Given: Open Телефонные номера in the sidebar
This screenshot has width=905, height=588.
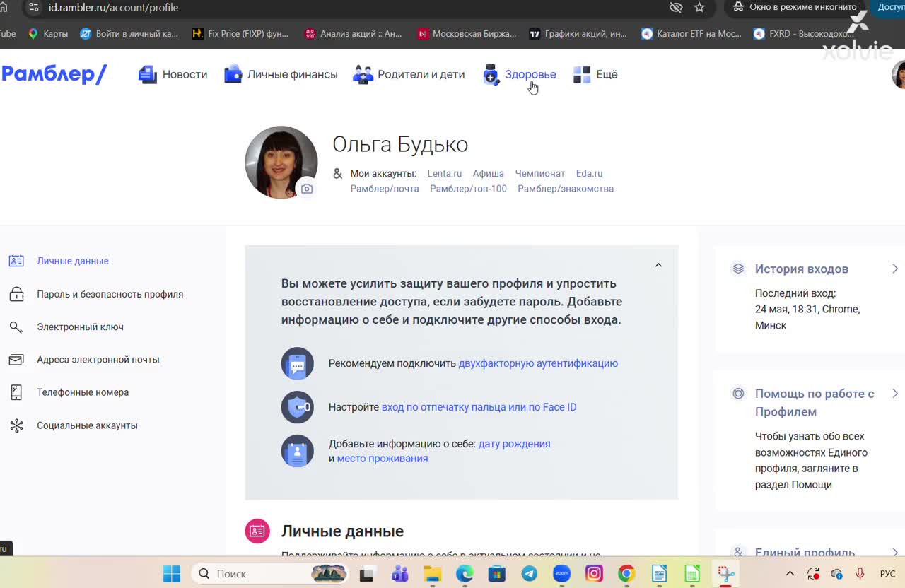Looking at the screenshot, I should [x=83, y=392].
